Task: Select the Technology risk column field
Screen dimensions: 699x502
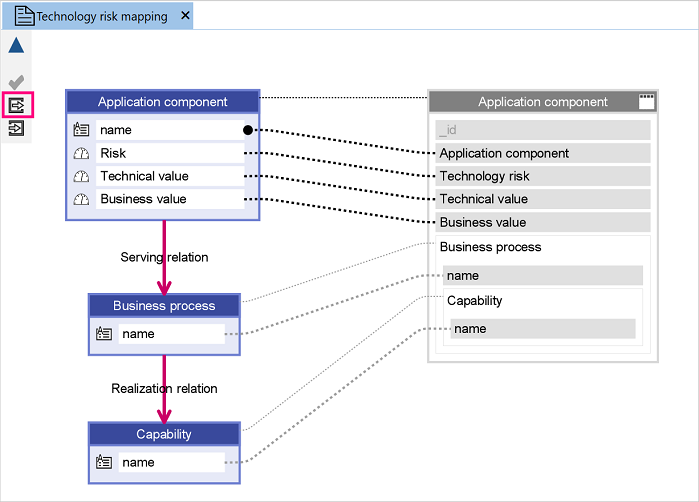Action: click(x=543, y=176)
